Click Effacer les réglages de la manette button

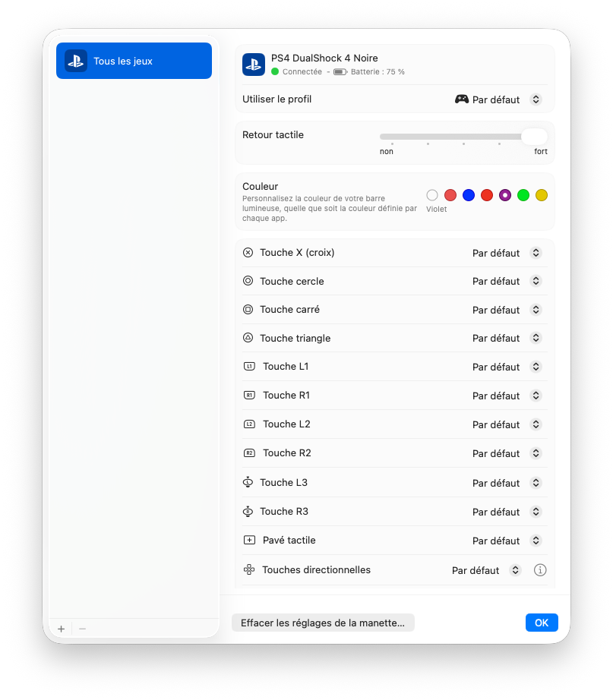point(323,623)
